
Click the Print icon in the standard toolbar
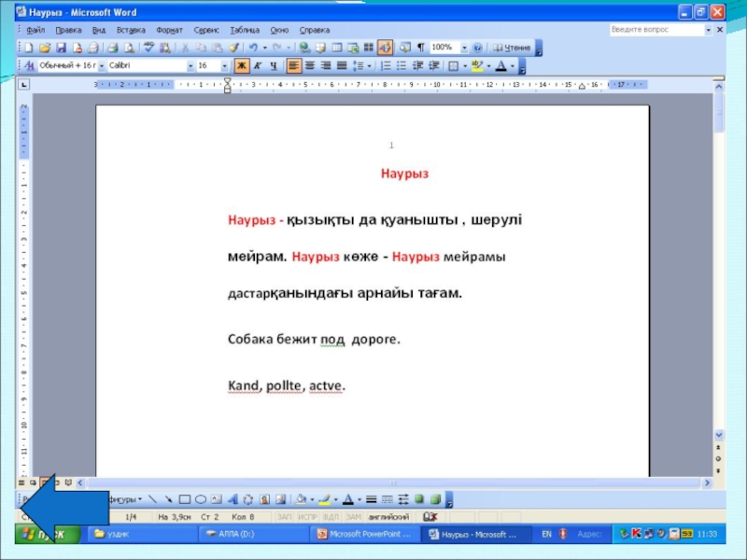(x=112, y=48)
